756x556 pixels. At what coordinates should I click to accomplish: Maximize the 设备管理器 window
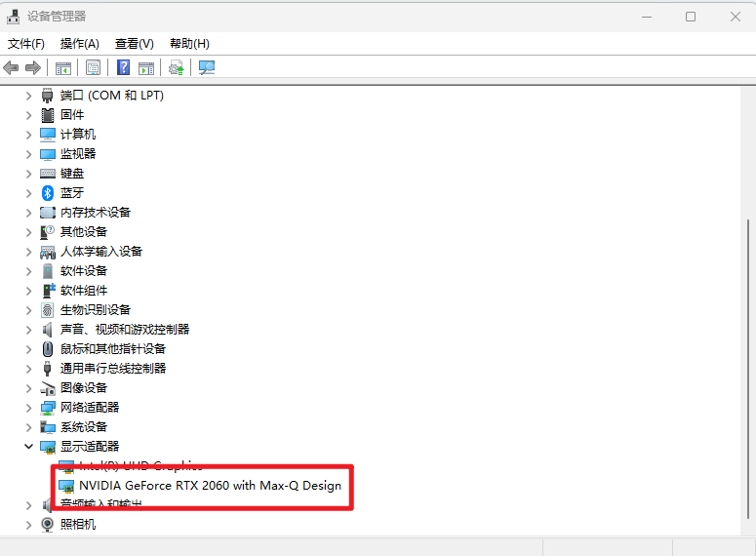pyautogui.click(x=691, y=17)
